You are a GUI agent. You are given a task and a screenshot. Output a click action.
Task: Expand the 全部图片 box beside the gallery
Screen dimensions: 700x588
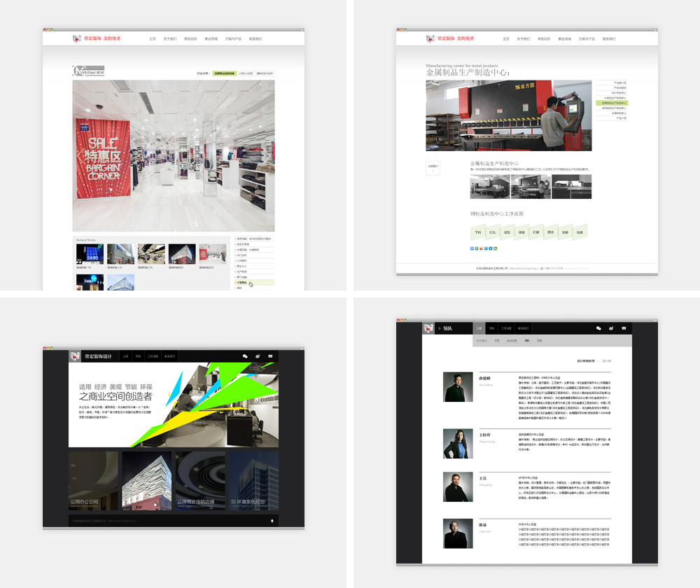(433, 168)
